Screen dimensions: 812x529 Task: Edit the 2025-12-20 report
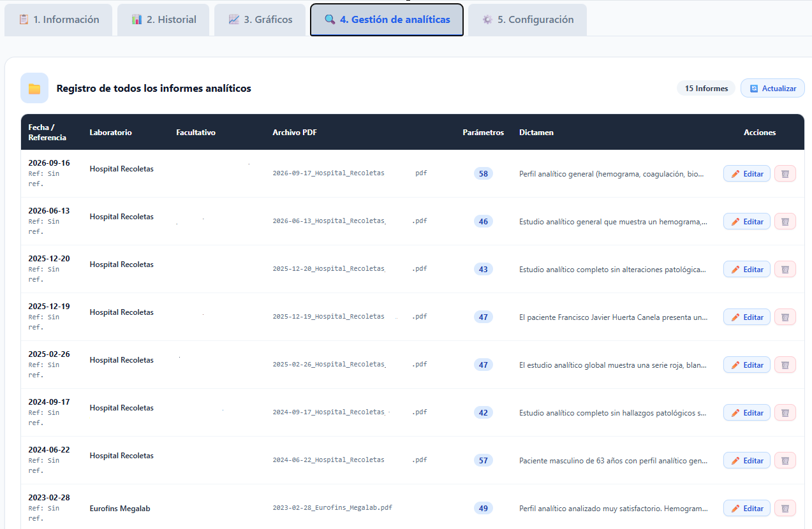(x=747, y=270)
